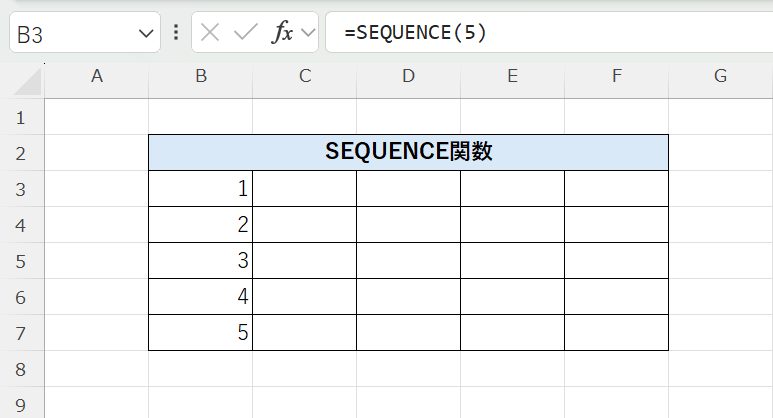Select cell B5 containing 3
This screenshot has width=773, height=418.
coord(201,261)
